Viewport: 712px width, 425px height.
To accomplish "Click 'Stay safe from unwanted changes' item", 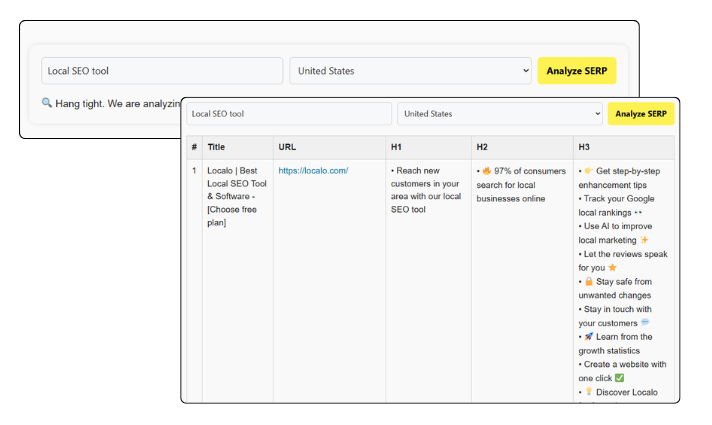I will point(615,288).
